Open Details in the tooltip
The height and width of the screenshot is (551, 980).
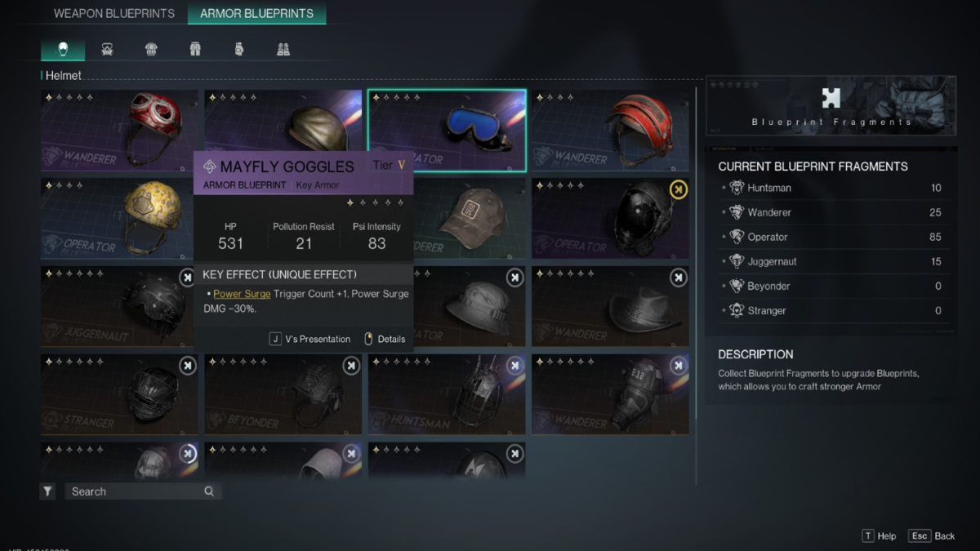[x=385, y=339]
